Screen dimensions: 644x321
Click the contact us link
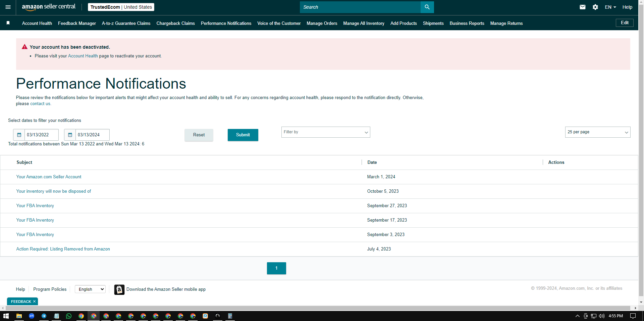(40, 104)
